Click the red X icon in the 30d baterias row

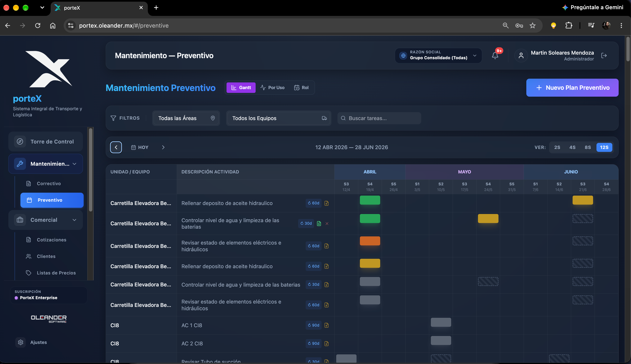pos(327,223)
